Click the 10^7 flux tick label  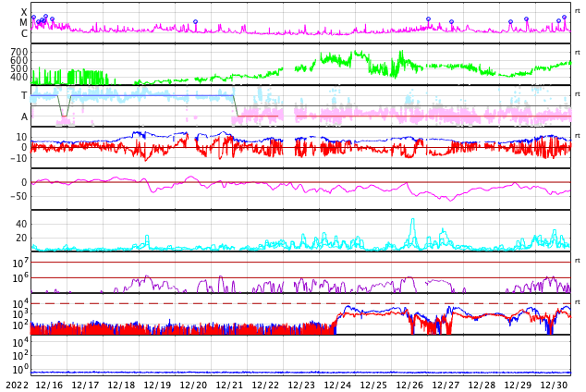pyautogui.click(x=20, y=263)
